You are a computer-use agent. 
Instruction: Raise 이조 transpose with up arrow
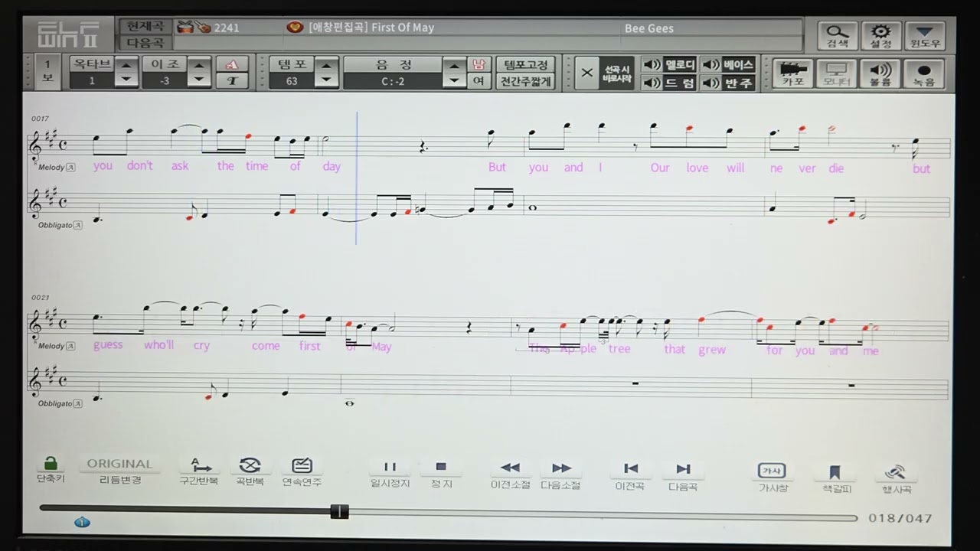[200, 65]
